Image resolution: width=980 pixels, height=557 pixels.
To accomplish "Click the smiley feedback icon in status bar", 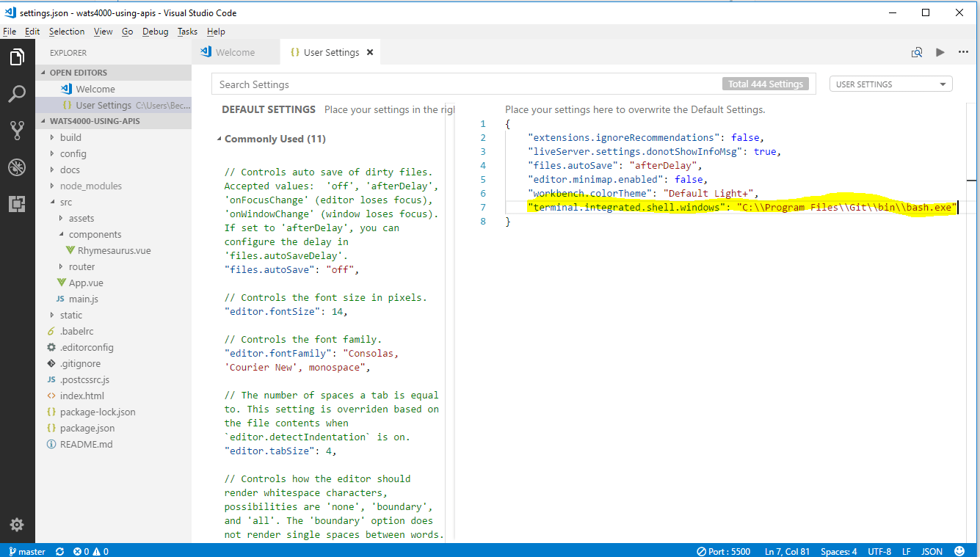I will 959,550.
